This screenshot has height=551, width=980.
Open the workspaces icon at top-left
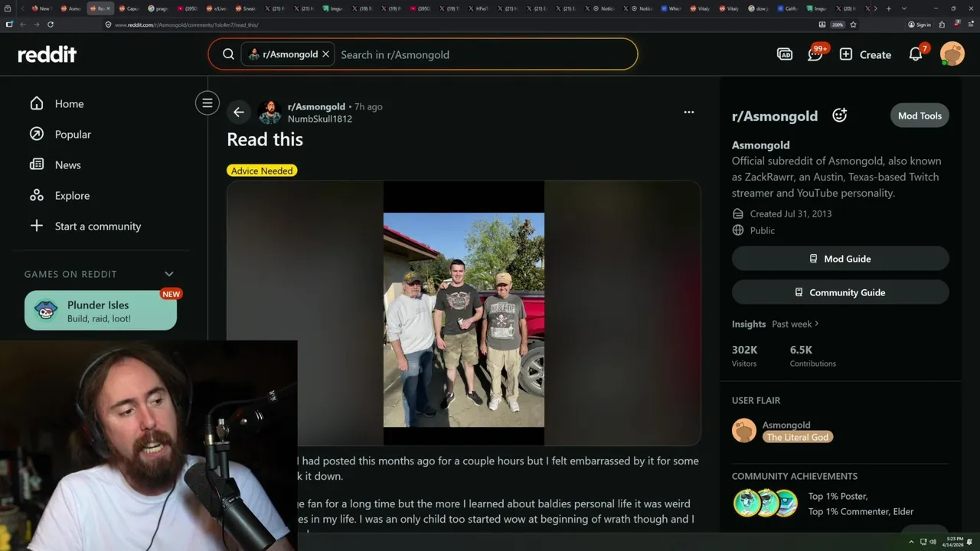(8, 8)
